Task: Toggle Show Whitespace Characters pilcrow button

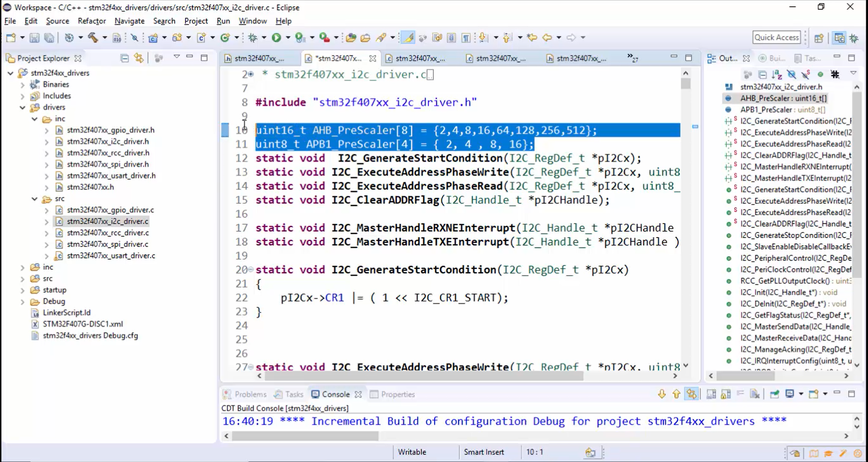Action: coord(466,38)
